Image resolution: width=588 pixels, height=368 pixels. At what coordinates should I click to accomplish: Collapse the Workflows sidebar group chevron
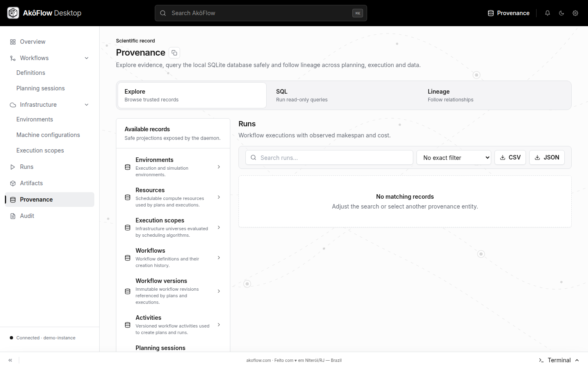pos(87,58)
